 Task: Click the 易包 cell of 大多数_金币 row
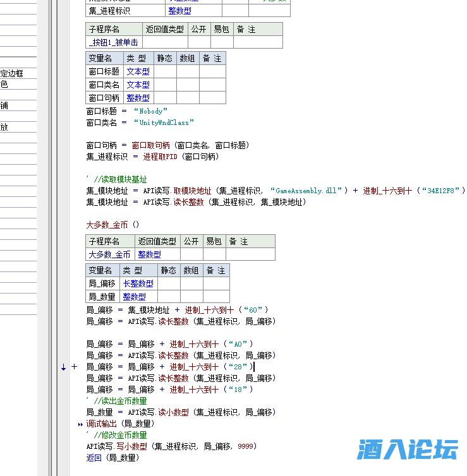point(213,254)
